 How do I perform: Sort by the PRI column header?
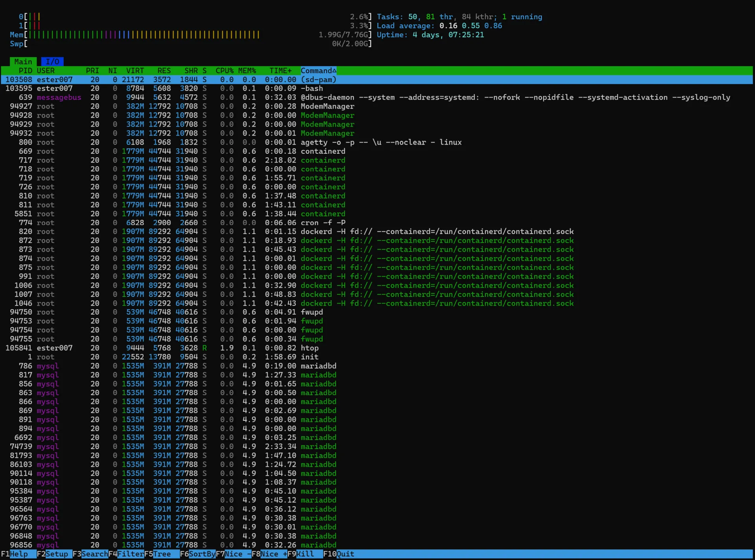click(x=92, y=71)
